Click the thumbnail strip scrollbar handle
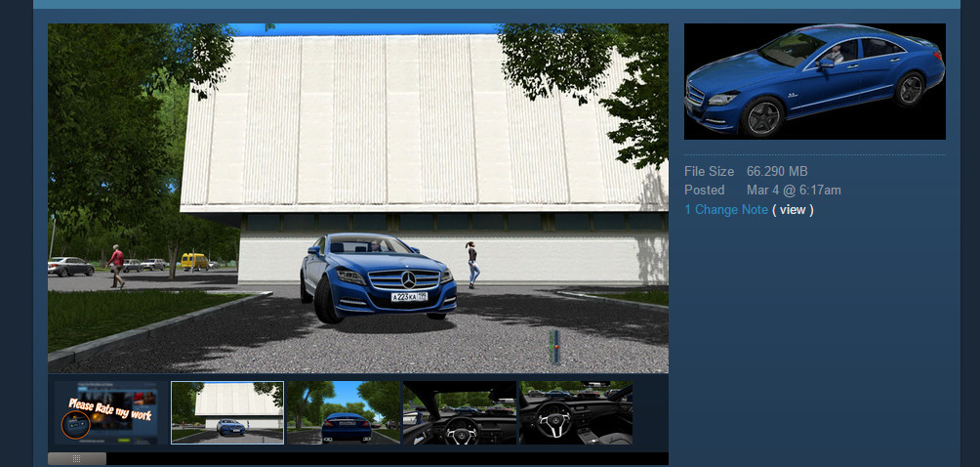 tap(77, 459)
